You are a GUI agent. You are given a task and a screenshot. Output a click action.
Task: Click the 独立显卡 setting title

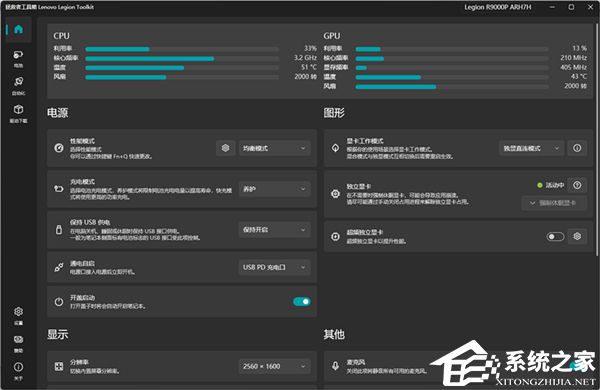pos(359,186)
